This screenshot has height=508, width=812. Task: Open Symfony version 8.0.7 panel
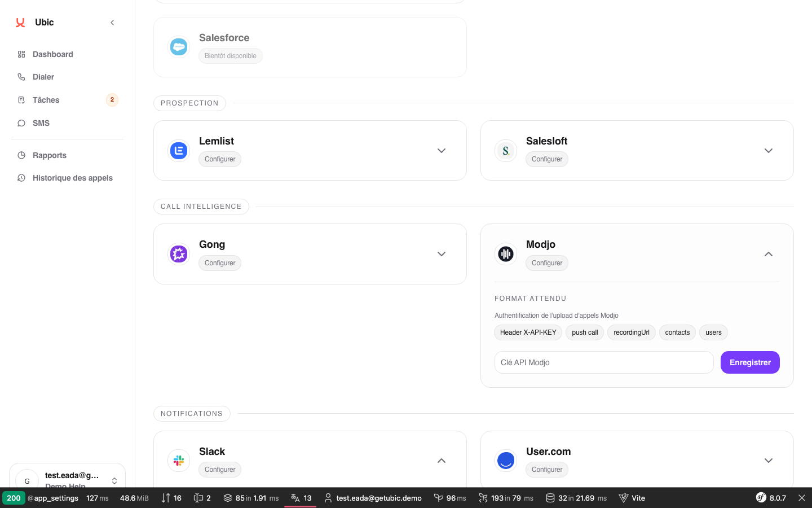[771, 498]
